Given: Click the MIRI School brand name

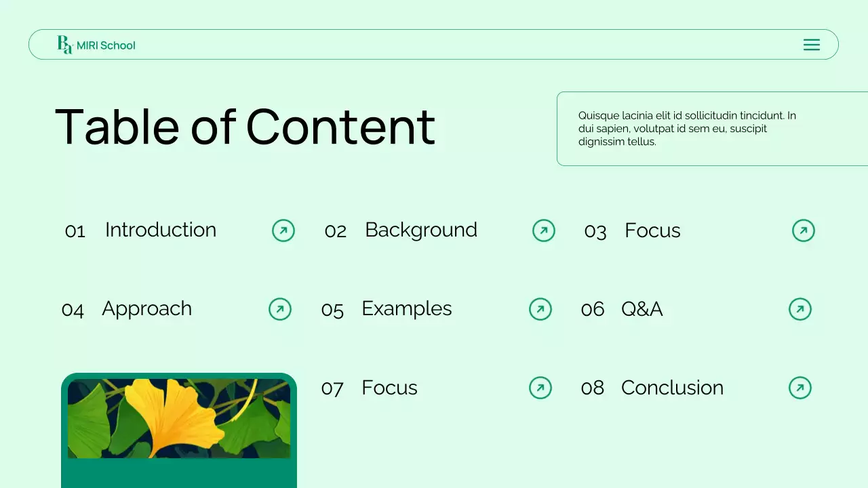Looking at the screenshot, I should tap(106, 45).
